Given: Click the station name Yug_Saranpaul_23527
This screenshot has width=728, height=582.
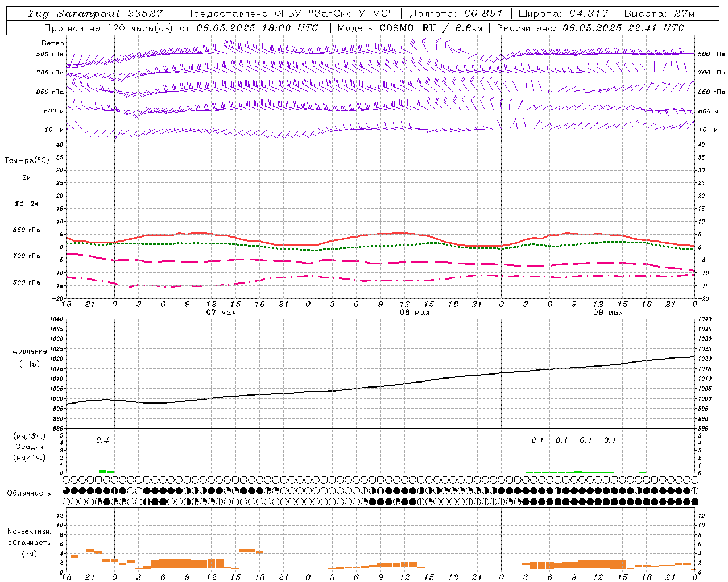Looking at the screenshot, I should [x=95, y=14].
